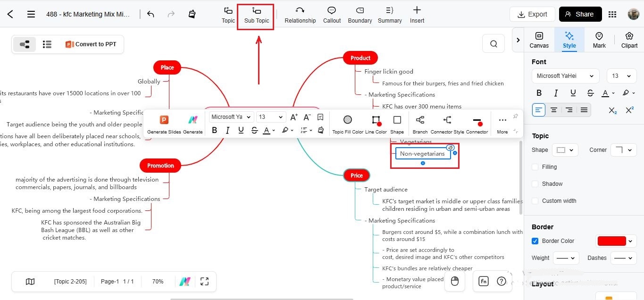The width and height of the screenshot is (644, 300).
Task: Add a Boundary
Action: [x=360, y=15]
